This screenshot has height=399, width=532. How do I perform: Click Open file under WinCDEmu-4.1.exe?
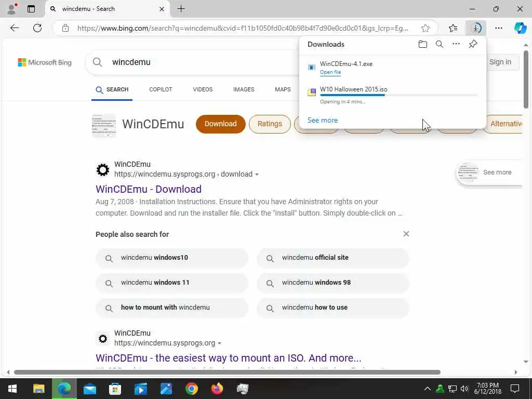pyautogui.click(x=330, y=72)
